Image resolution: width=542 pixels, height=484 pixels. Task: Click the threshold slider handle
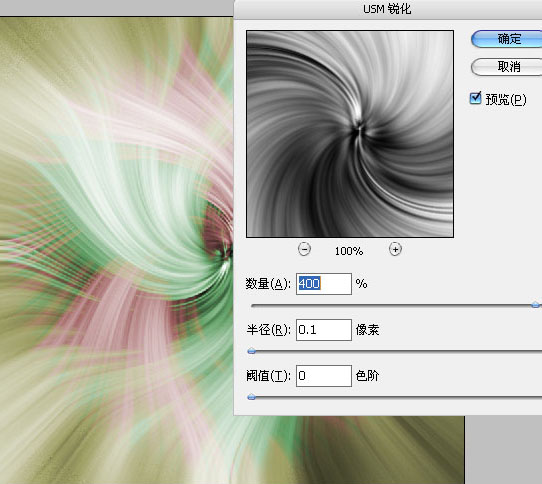coord(252,397)
